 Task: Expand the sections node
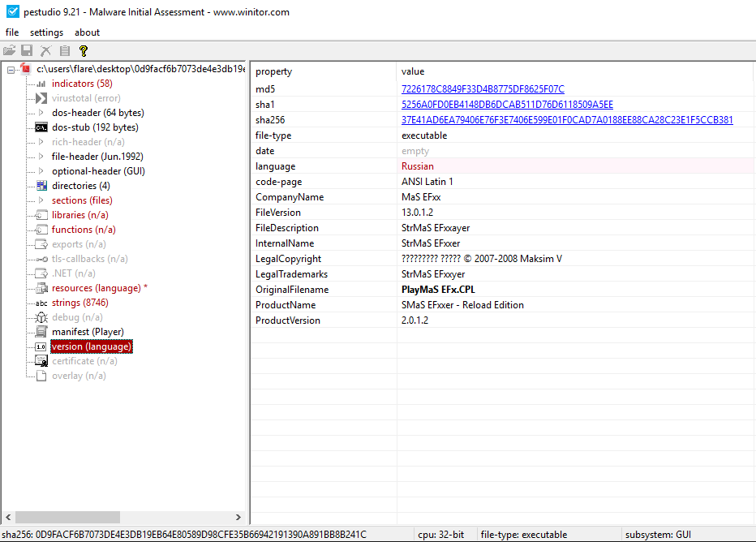click(x=41, y=200)
